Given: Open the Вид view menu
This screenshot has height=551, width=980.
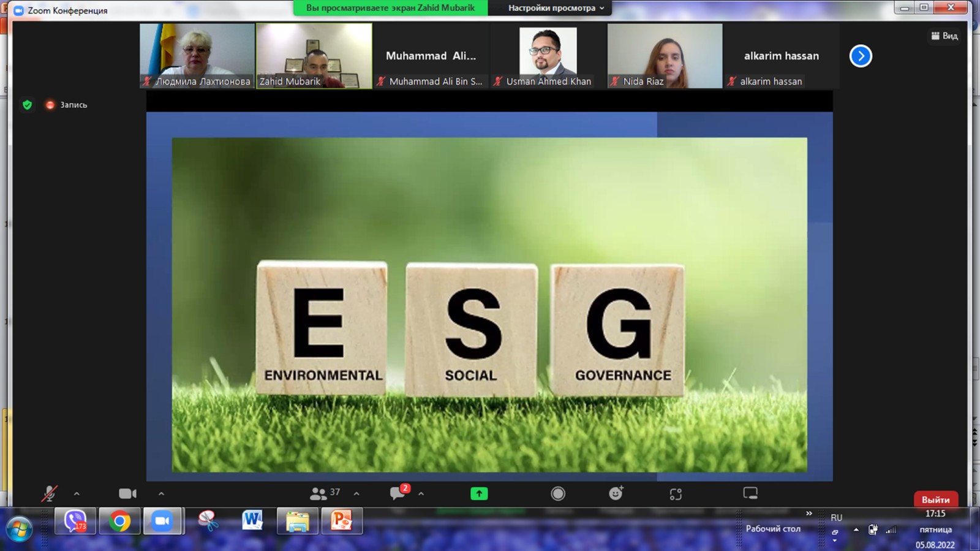Looking at the screenshot, I should [944, 36].
